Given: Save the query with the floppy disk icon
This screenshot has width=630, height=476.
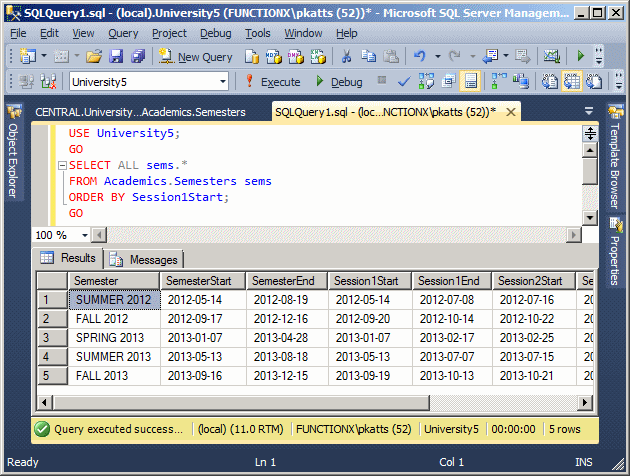Looking at the screenshot, I should [116, 56].
